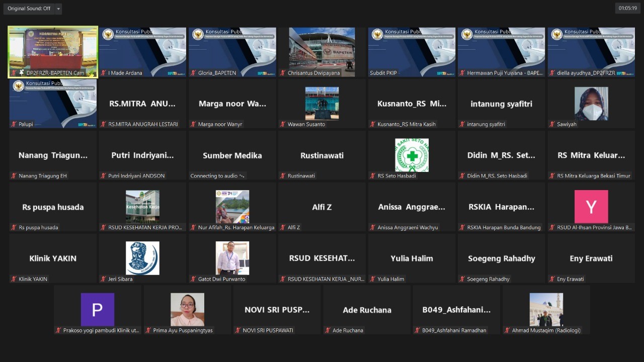Click the RS Seto Hasbadi green cross logo

[412, 155]
